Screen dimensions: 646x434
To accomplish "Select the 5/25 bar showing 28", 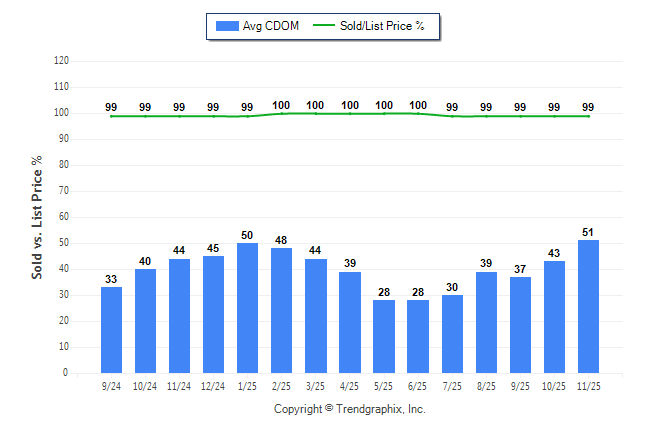I will coord(384,336).
